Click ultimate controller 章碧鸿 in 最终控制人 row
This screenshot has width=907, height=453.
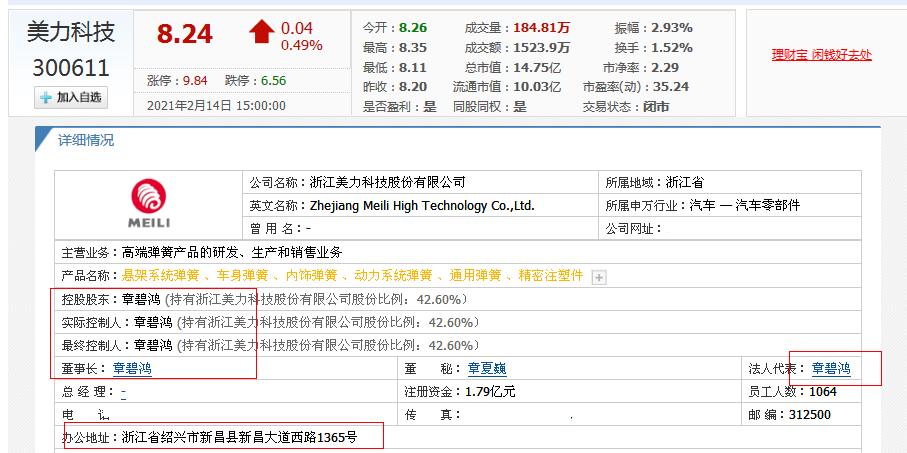tap(153, 345)
